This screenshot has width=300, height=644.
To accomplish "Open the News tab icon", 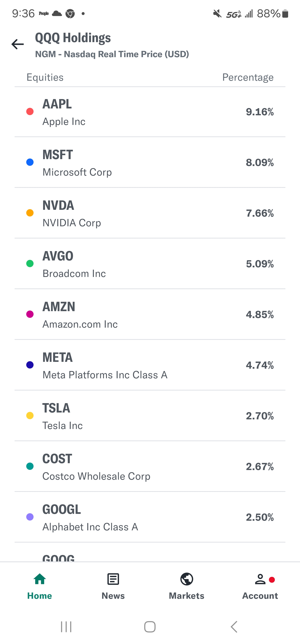I will tap(113, 579).
